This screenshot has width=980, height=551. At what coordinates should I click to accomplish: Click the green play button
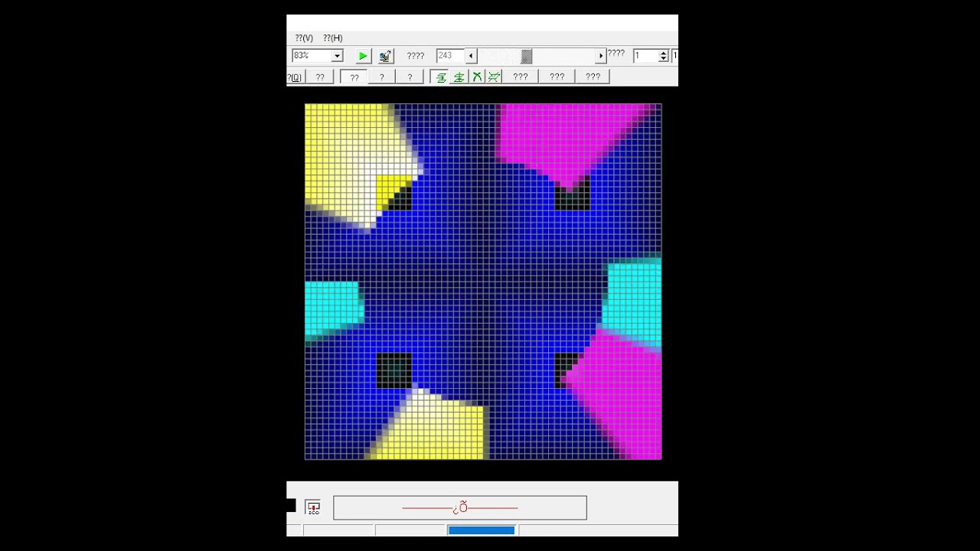click(x=363, y=56)
